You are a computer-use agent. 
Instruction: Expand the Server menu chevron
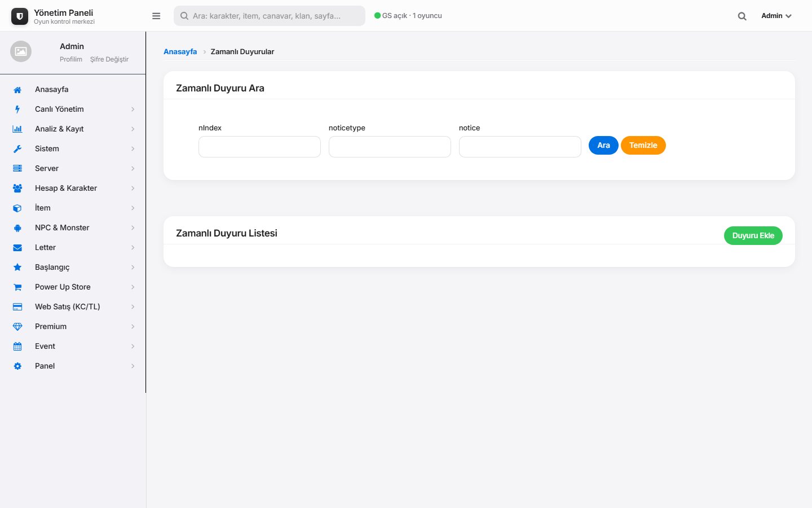pos(133,169)
